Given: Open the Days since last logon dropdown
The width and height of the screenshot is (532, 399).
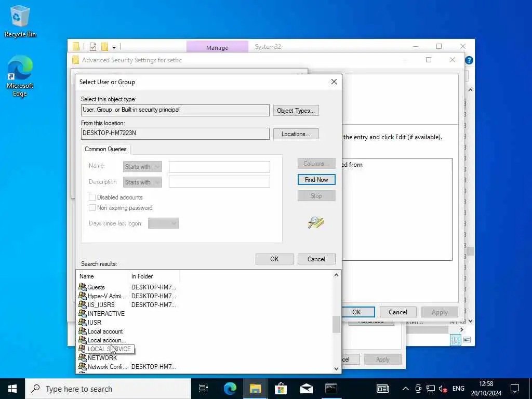Looking at the screenshot, I should [163, 223].
